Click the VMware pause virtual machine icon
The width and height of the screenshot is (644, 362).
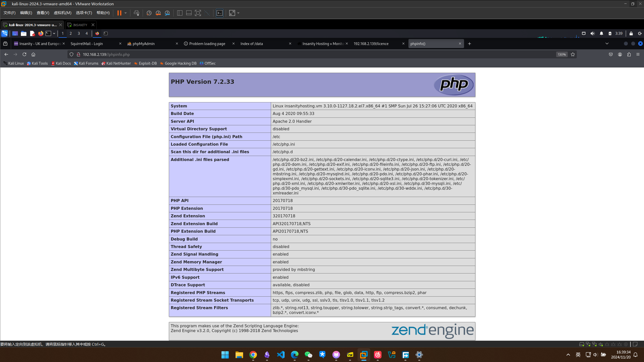click(119, 13)
